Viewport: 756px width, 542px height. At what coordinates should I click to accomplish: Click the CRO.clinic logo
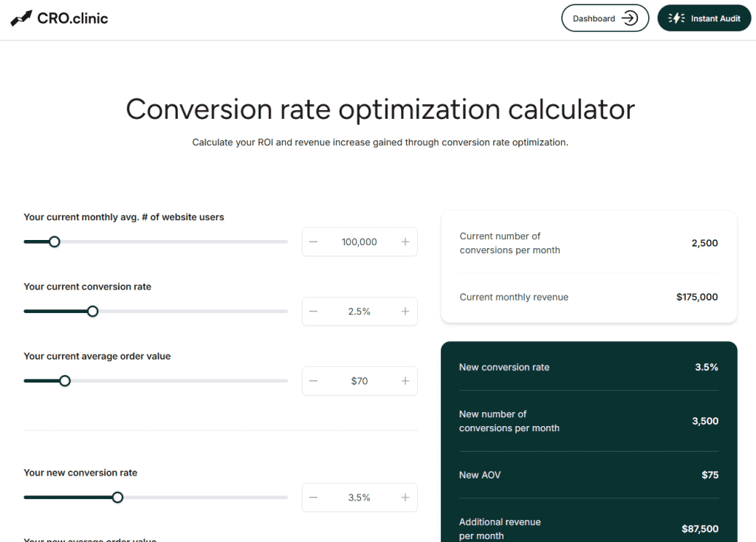tap(60, 18)
